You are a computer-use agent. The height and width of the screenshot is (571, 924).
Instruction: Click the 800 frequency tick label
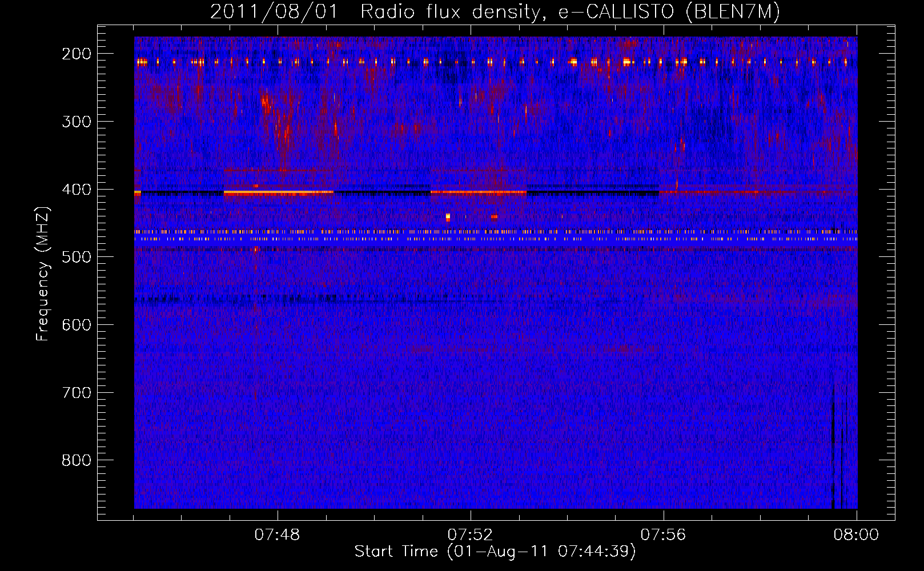(77, 460)
